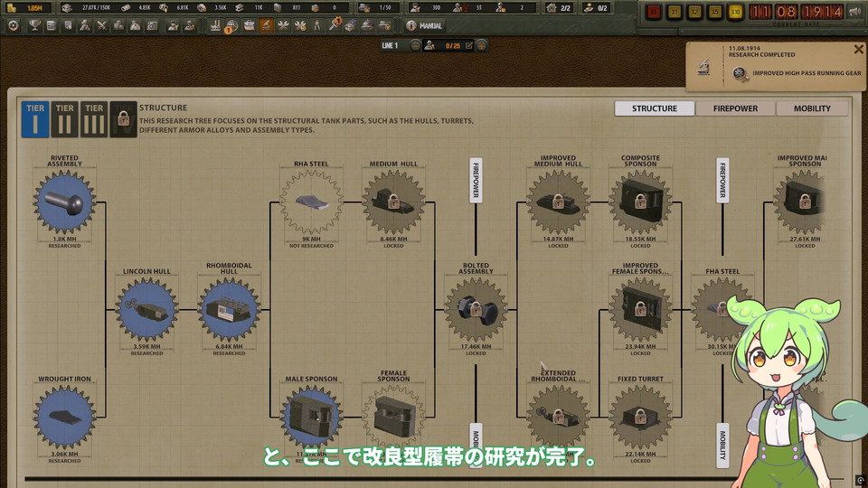Click the Female Sponson research node
The height and width of the screenshot is (488, 868).
point(393,418)
